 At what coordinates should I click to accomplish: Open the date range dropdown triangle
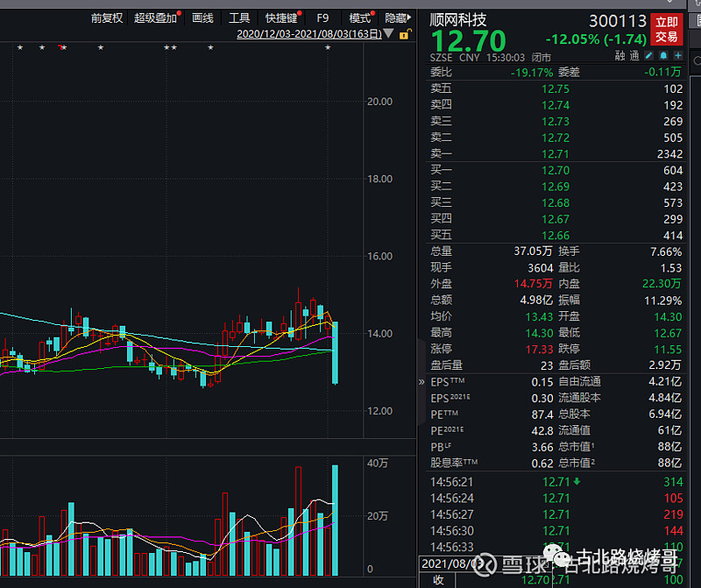(x=388, y=33)
